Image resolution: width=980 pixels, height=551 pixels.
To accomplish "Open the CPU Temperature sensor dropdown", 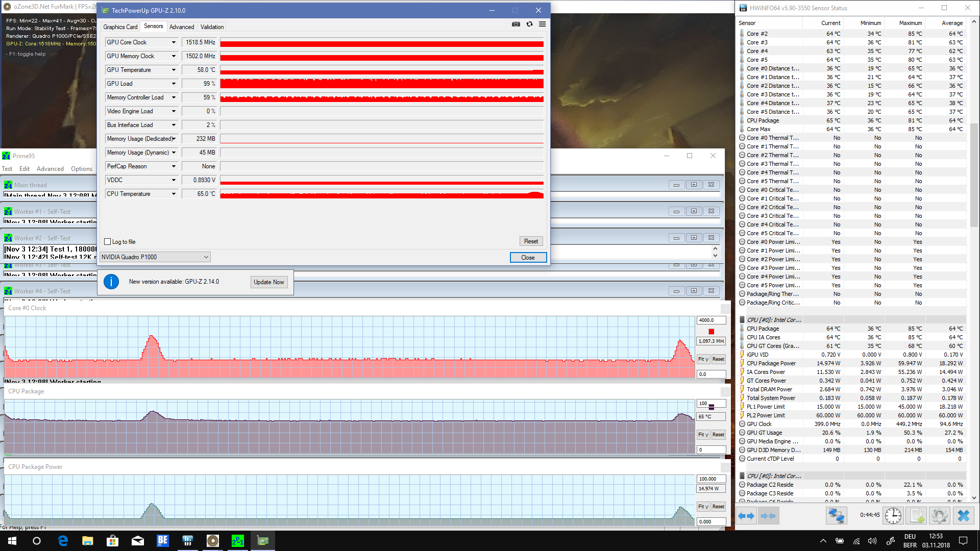I will [174, 194].
